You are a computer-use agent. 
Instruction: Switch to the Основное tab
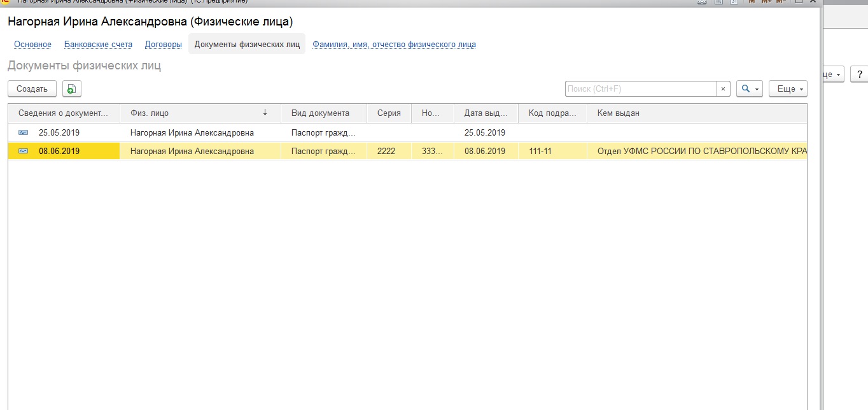click(x=32, y=45)
